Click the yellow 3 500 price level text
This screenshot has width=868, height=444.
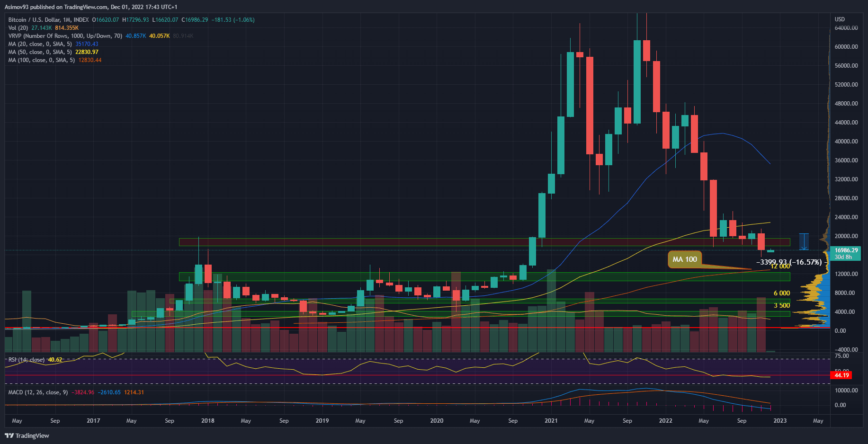781,306
